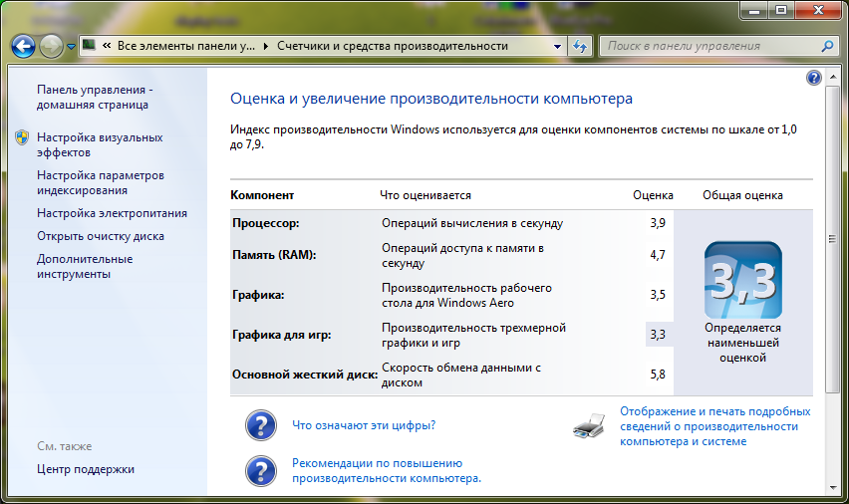Click the 'Компонент' column header
Screen dimensions: 849x504
pos(262,195)
